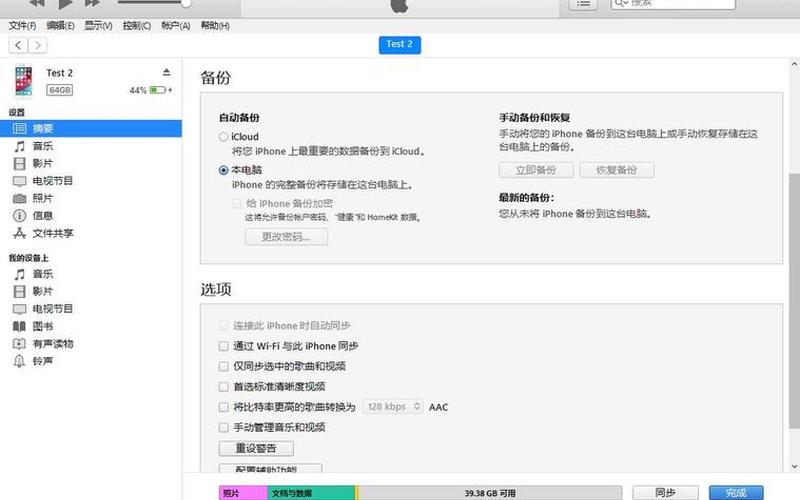The width and height of the screenshot is (800, 500).
Task: Toggle the 给 iPhone 备份加密 checkbox
Action: click(236, 204)
